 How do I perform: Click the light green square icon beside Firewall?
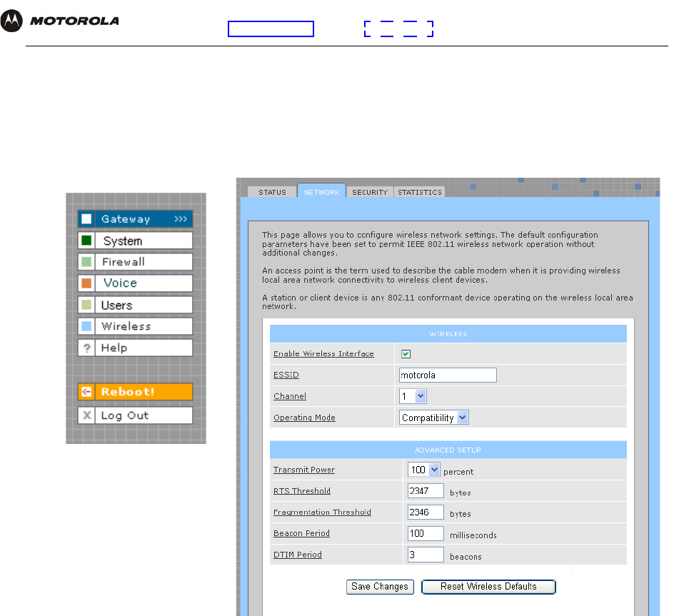[86, 262]
